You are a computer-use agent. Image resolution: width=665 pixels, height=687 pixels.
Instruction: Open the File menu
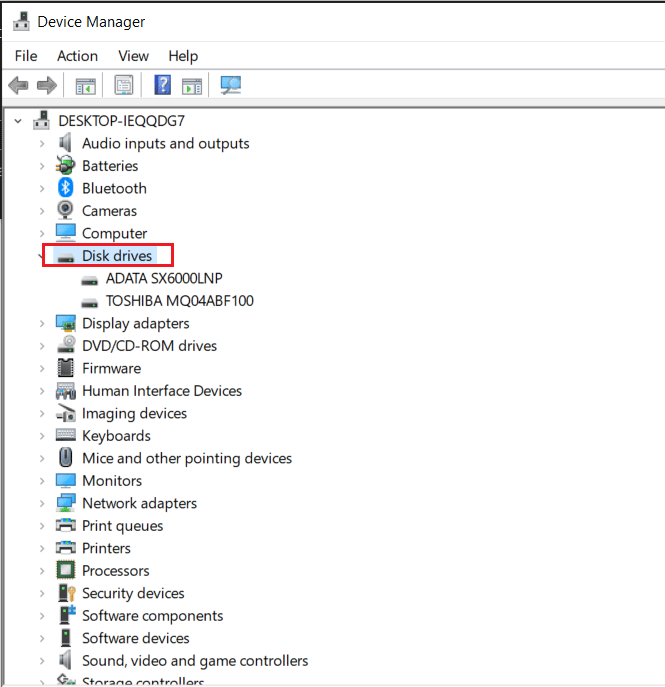[26, 56]
